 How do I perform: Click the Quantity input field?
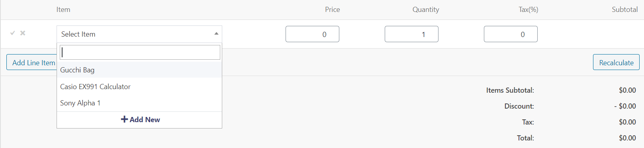point(411,34)
